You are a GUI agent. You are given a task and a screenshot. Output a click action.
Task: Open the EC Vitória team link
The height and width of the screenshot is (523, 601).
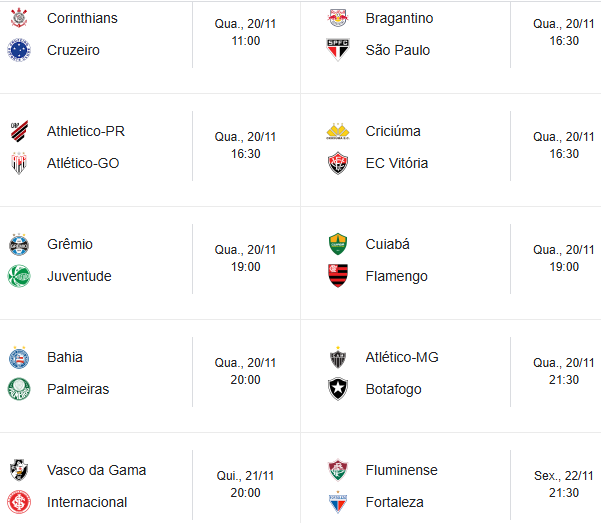click(x=397, y=163)
